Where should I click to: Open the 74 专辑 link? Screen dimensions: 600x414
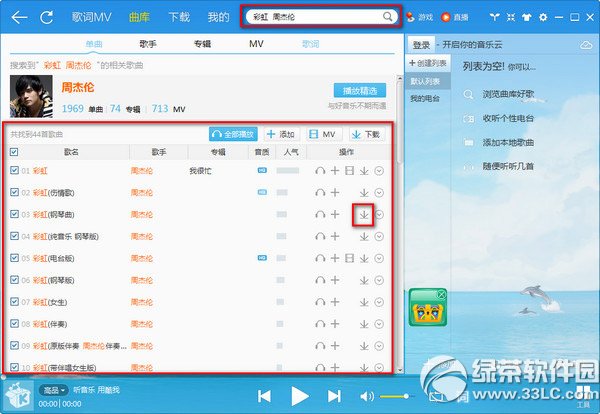(x=125, y=109)
